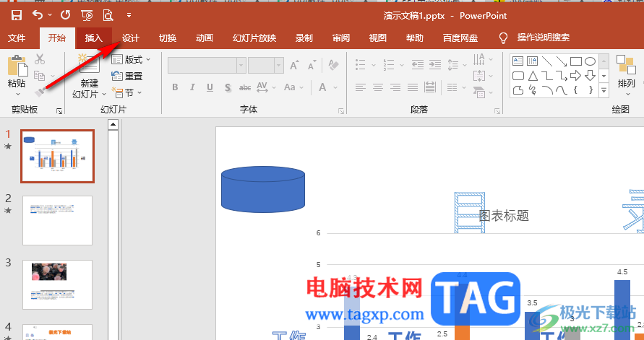Viewport: 644px width, 340px height.
Task: Select the oval shape in gallery
Action: (591, 61)
